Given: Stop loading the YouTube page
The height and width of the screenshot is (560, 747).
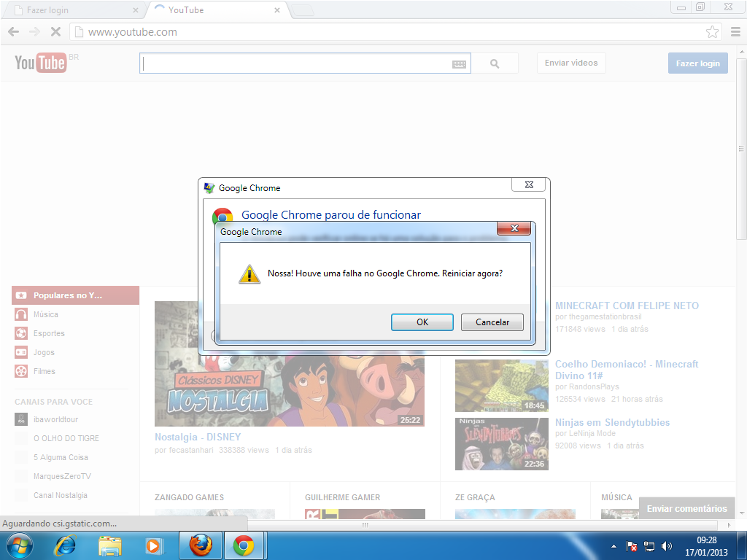Looking at the screenshot, I should (x=55, y=32).
